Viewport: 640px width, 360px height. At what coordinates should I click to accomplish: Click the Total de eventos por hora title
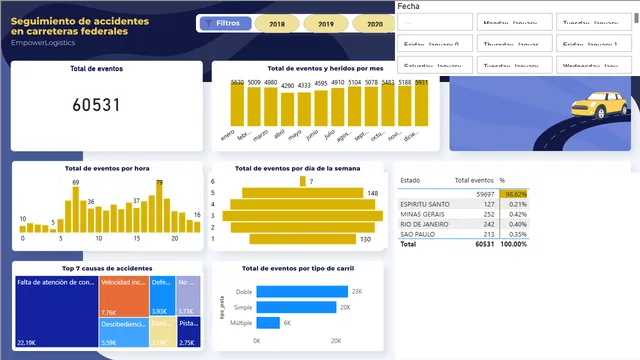pos(107,168)
